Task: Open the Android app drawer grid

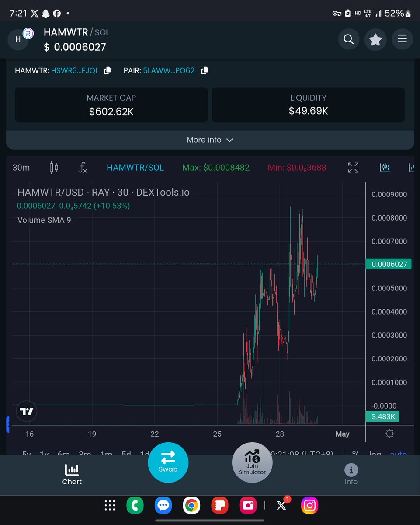Action: 110,506
